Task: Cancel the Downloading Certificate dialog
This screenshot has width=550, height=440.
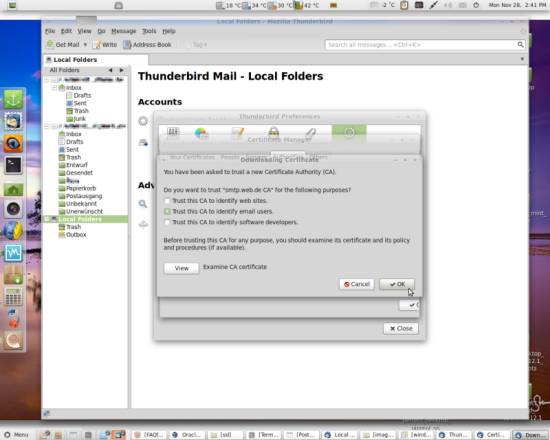Action: [357, 284]
